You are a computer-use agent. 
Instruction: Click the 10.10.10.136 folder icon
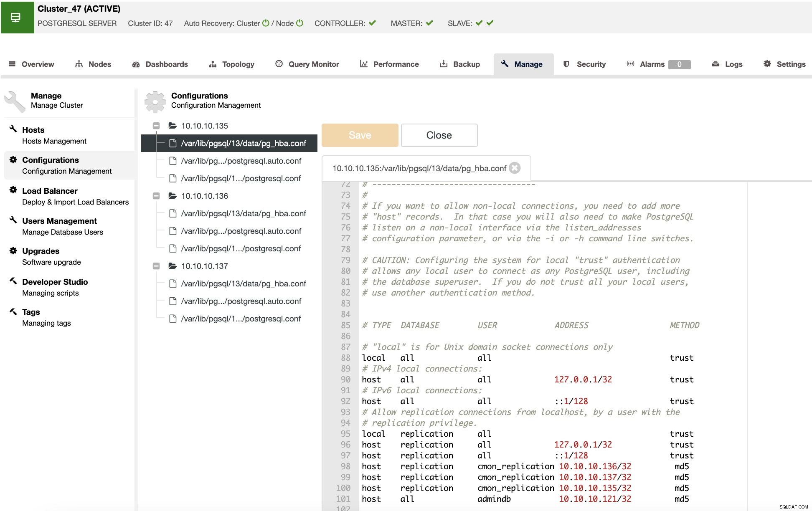tap(173, 195)
